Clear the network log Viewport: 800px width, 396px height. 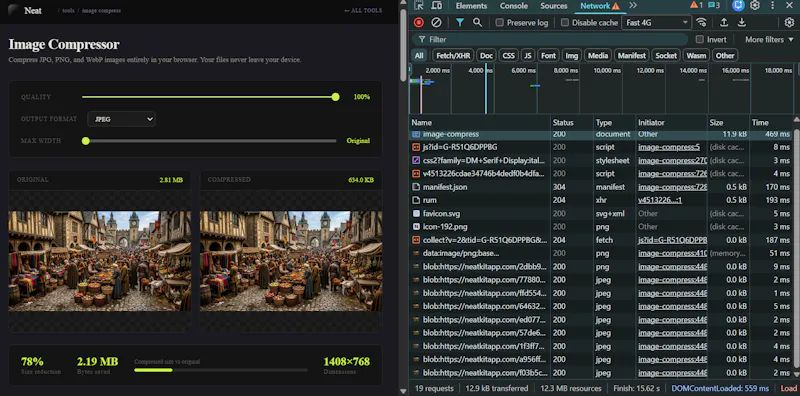[x=436, y=22]
